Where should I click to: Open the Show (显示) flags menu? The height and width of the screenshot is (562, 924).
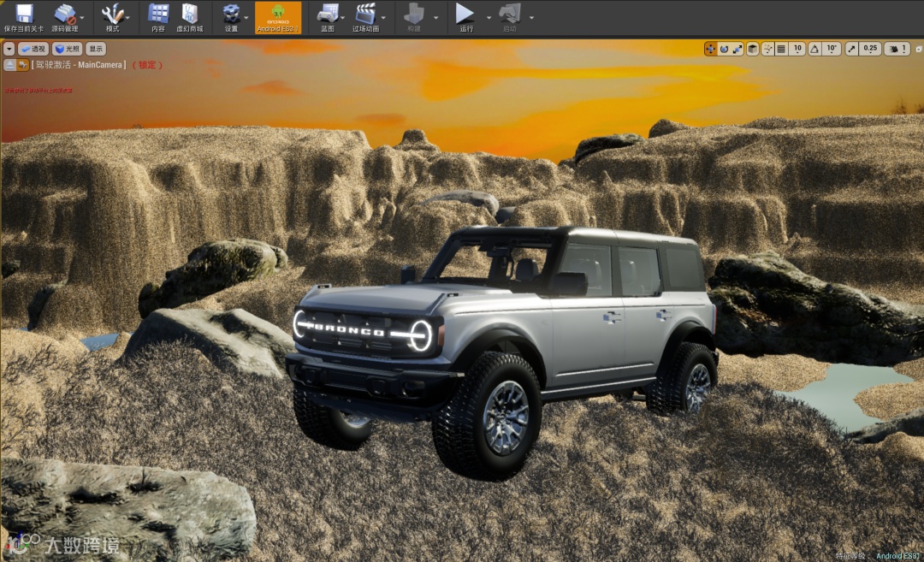tap(96, 49)
